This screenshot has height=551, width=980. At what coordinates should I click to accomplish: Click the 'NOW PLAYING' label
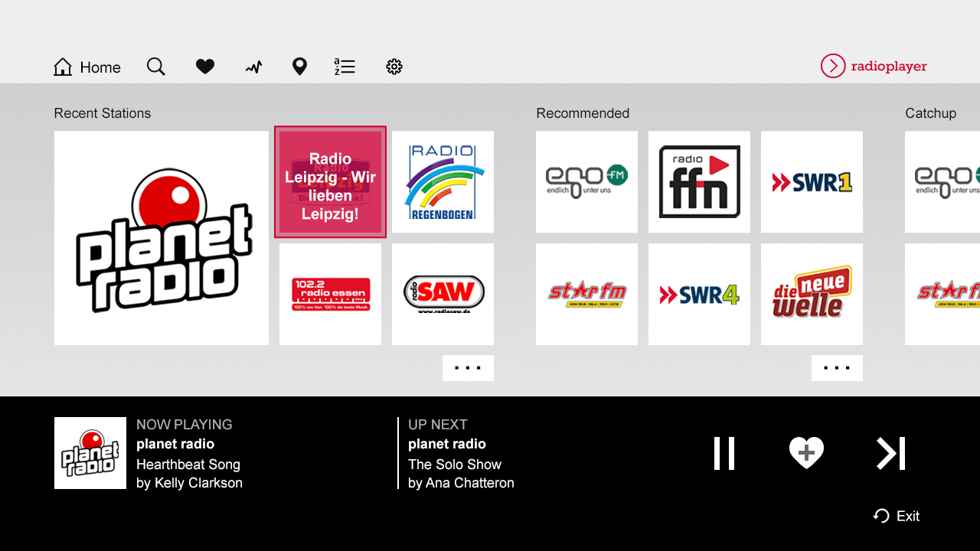pos(185,425)
